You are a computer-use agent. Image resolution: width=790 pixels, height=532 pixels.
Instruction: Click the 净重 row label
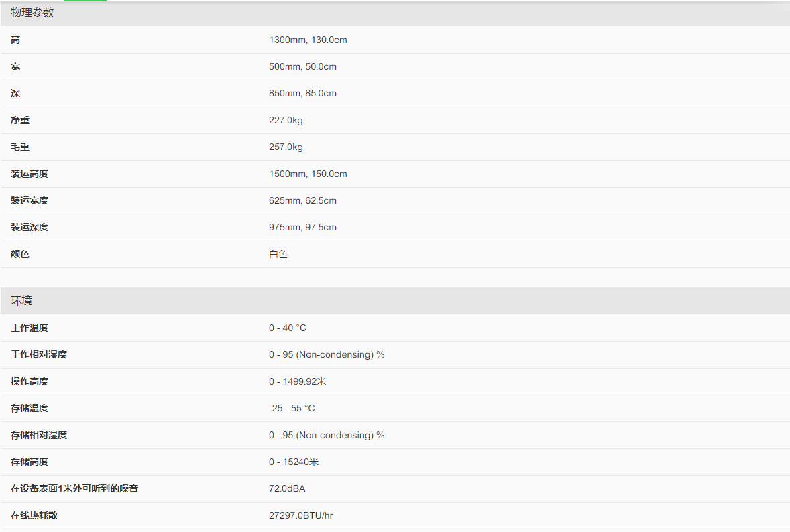tap(20, 121)
